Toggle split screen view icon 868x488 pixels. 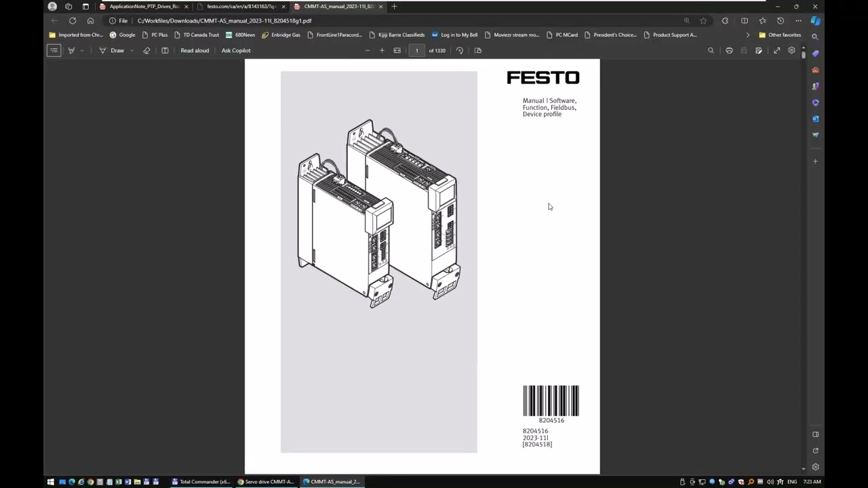click(745, 20)
